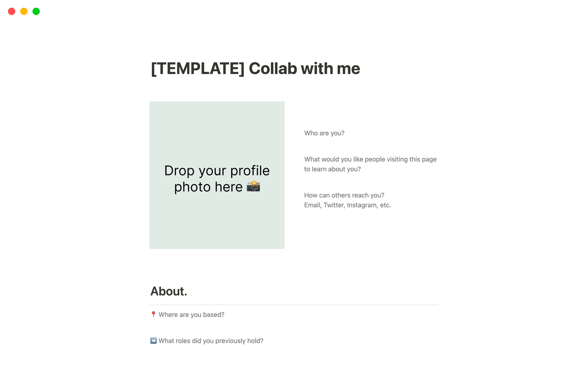The height and width of the screenshot is (368, 588).
Task: Click the word "Twitter" in contact line
Action: pyautogui.click(x=334, y=205)
